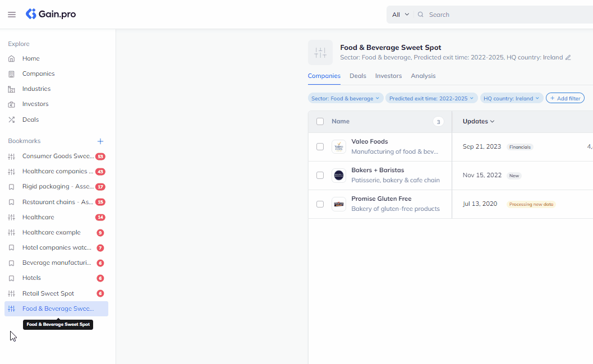Click the Companies building icon
The width and height of the screenshot is (593, 364).
11,74
